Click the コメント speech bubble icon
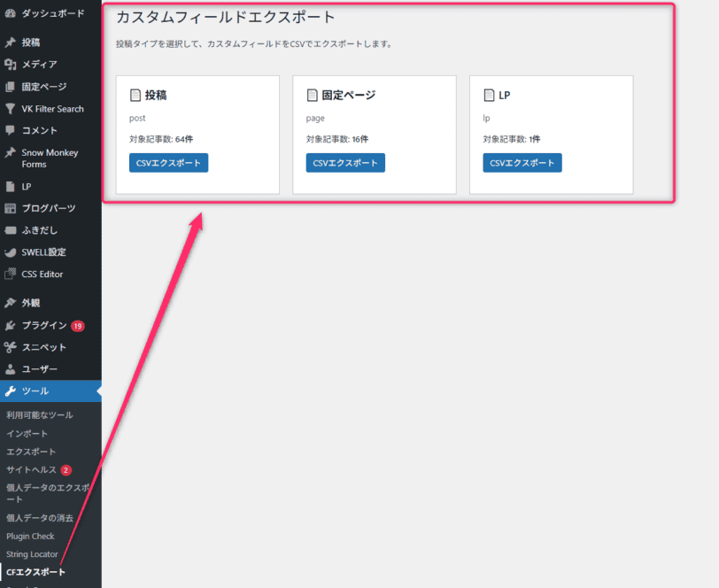Image resolution: width=719 pixels, height=588 pixels. tap(11, 130)
